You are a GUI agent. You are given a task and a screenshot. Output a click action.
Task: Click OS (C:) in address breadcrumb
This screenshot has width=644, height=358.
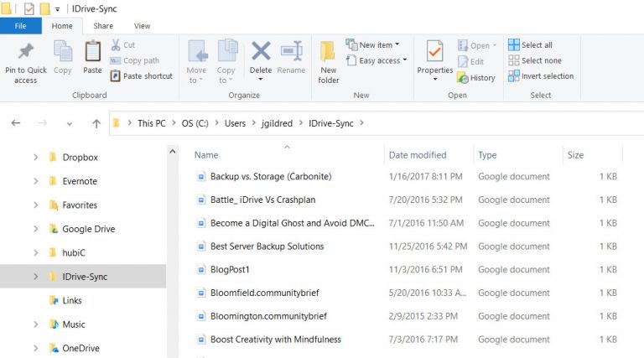click(195, 123)
